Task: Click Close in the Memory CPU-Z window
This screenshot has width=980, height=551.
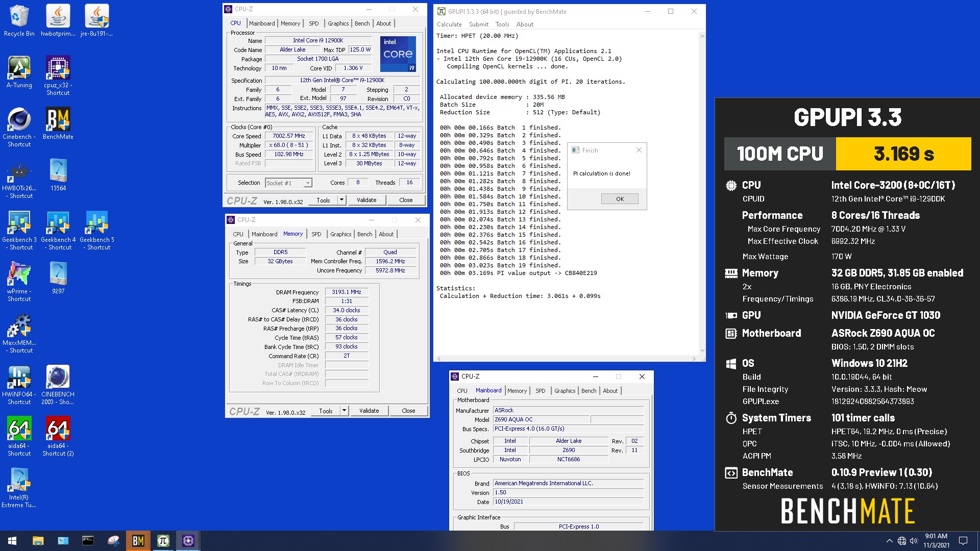Action: (x=408, y=411)
